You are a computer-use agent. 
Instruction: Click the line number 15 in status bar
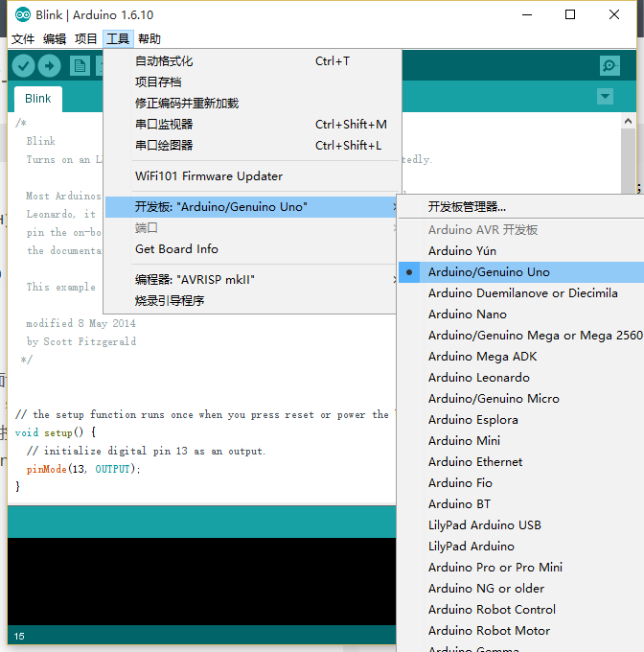(19, 637)
